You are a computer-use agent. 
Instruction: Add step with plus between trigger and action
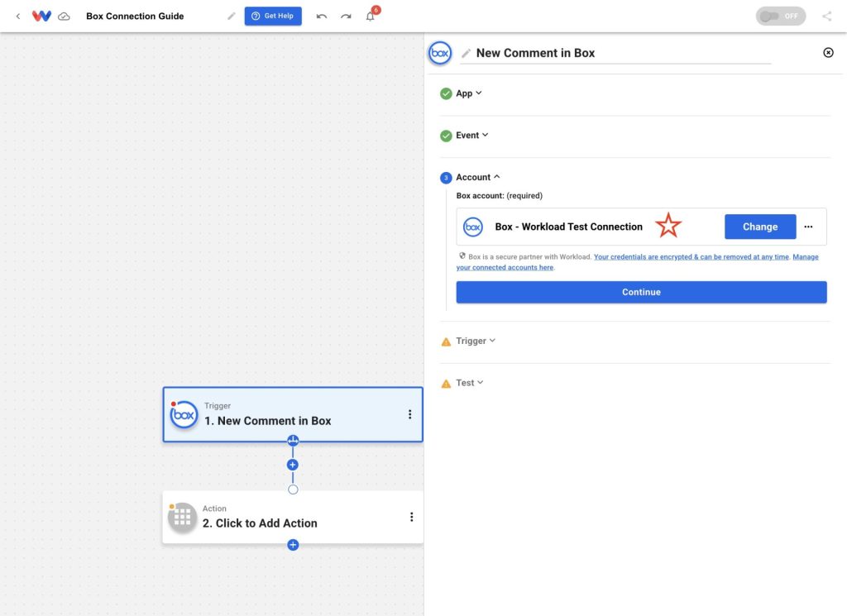(293, 465)
